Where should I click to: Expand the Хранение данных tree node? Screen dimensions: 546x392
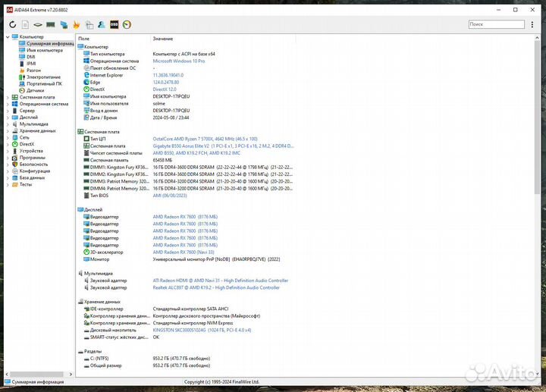click(x=8, y=130)
